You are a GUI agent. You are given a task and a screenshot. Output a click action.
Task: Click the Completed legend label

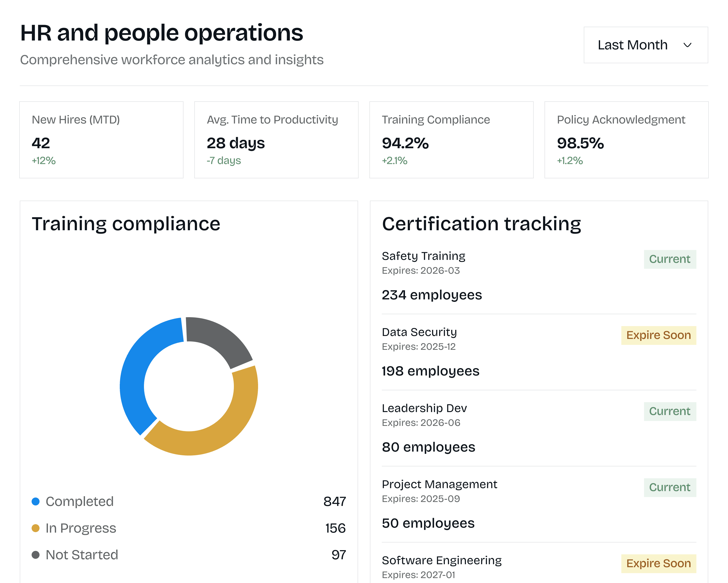[80, 501]
